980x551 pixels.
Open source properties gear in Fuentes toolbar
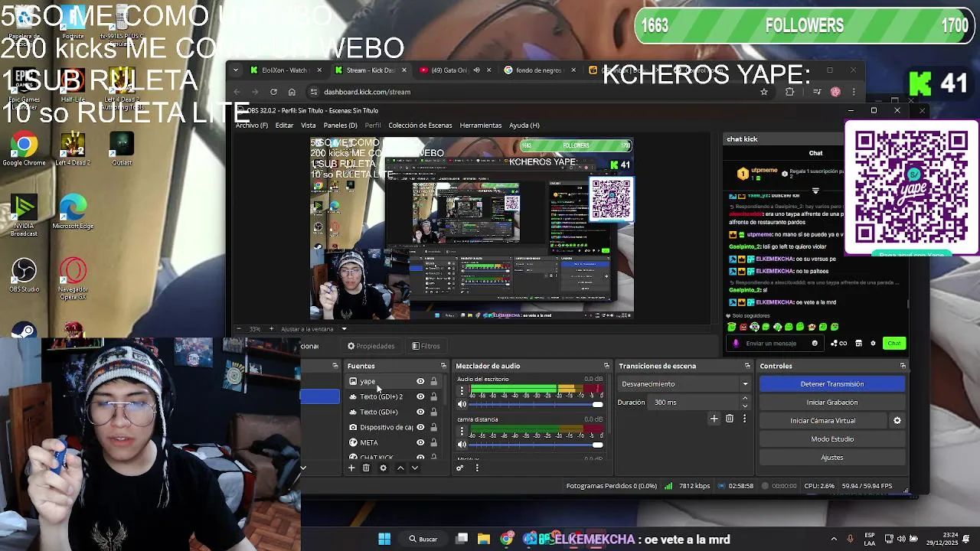coord(383,468)
